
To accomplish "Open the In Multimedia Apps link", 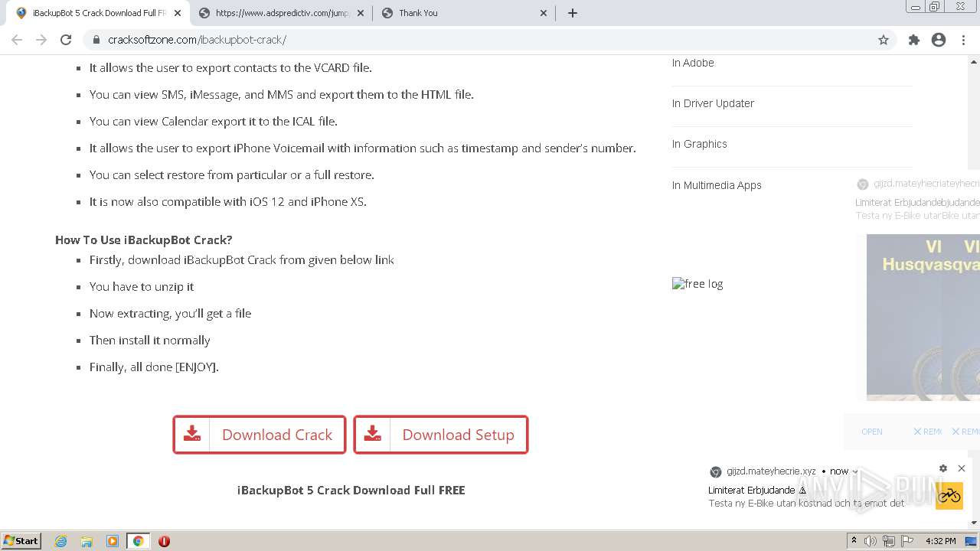I will (x=717, y=185).
